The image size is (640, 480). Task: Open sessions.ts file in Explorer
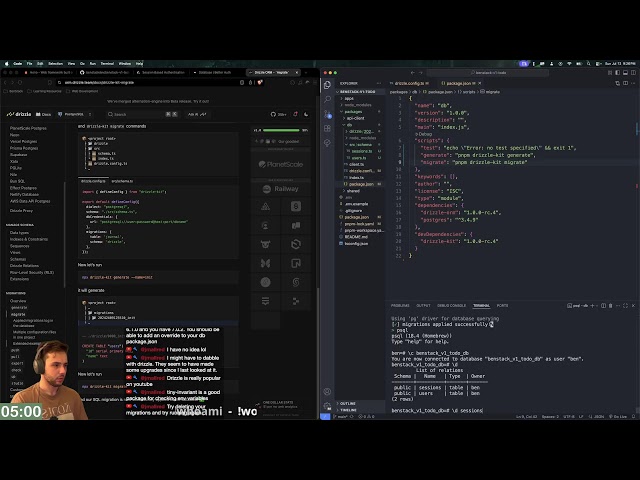click(x=362, y=151)
